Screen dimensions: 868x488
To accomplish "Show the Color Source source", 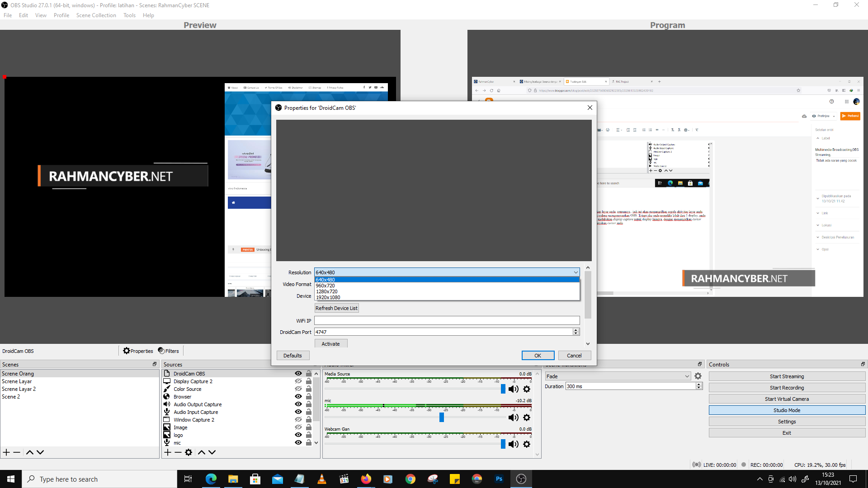I will (298, 389).
